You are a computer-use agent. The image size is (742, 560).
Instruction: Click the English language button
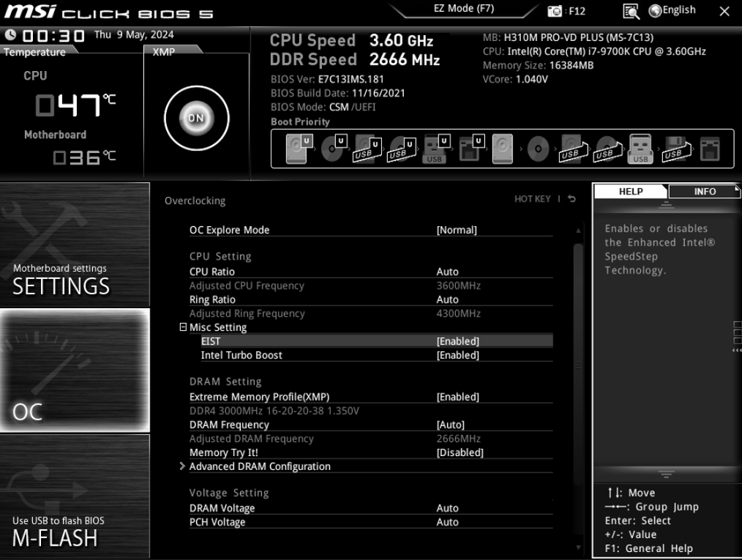(678, 10)
